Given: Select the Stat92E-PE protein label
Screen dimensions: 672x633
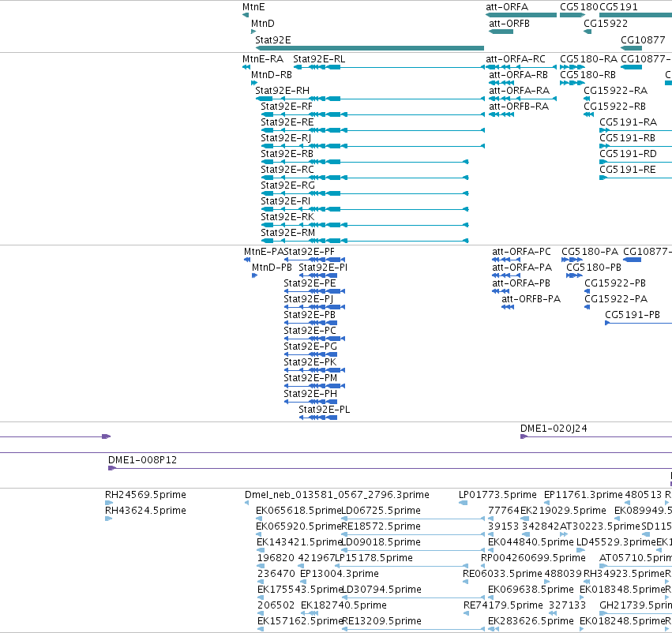Looking at the screenshot, I should click(x=310, y=283).
